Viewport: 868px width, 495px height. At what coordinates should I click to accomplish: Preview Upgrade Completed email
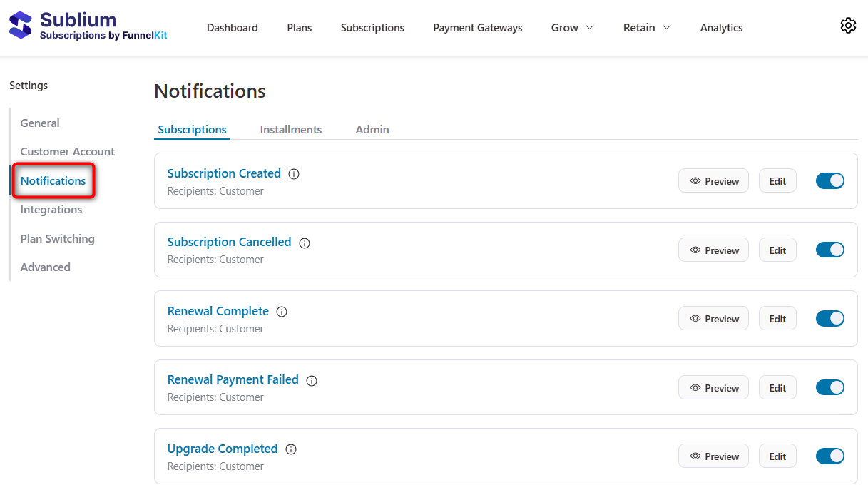pyautogui.click(x=713, y=456)
